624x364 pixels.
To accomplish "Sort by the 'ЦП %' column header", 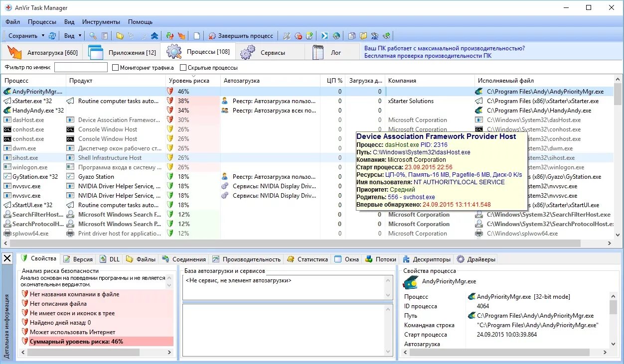I will click(333, 80).
